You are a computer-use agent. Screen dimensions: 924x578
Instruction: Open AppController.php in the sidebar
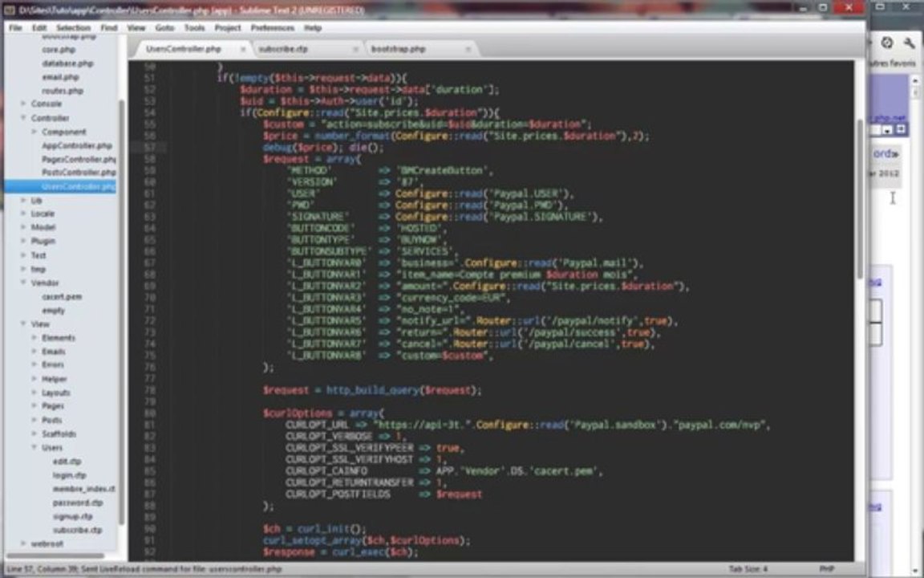pos(77,145)
